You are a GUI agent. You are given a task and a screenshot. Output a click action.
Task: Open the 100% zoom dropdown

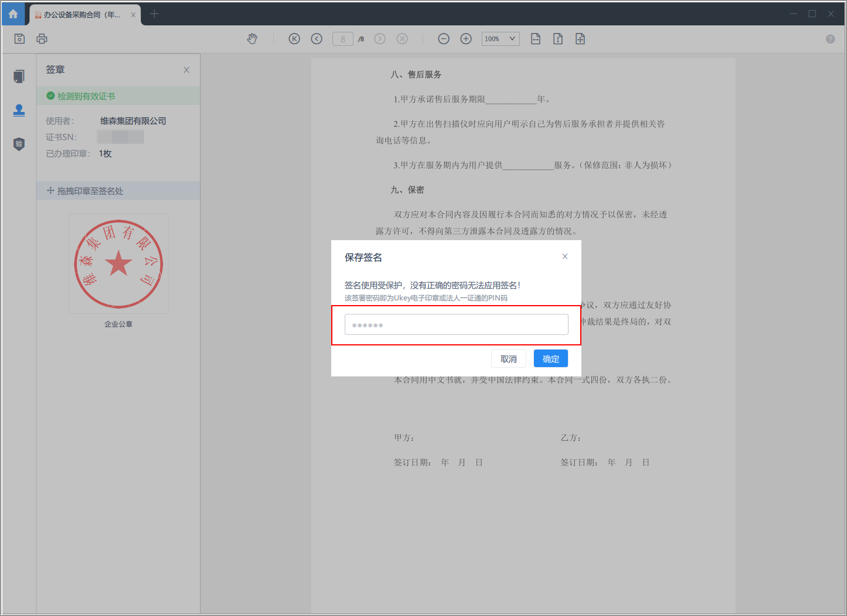[x=501, y=39]
